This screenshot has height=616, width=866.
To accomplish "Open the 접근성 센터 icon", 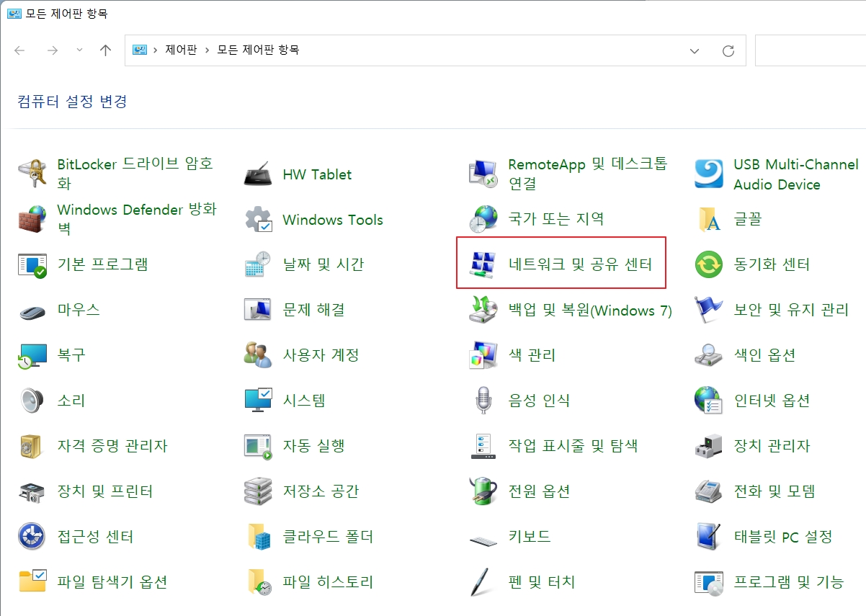I will coord(32,537).
